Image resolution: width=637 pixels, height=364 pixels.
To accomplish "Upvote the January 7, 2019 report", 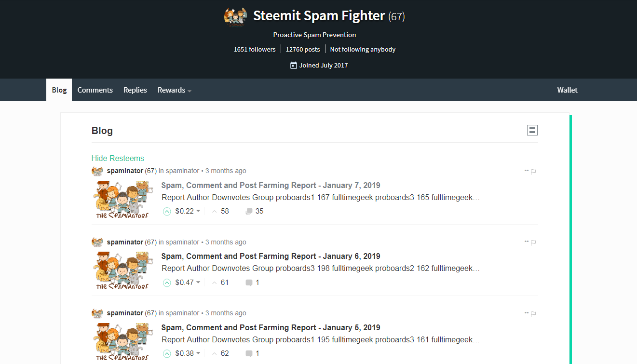I will (x=167, y=211).
